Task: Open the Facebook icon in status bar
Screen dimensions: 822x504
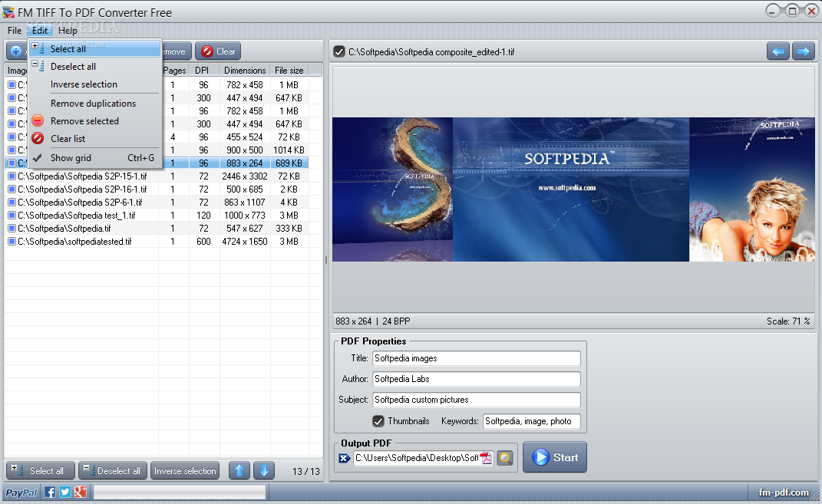Action: coord(50,492)
